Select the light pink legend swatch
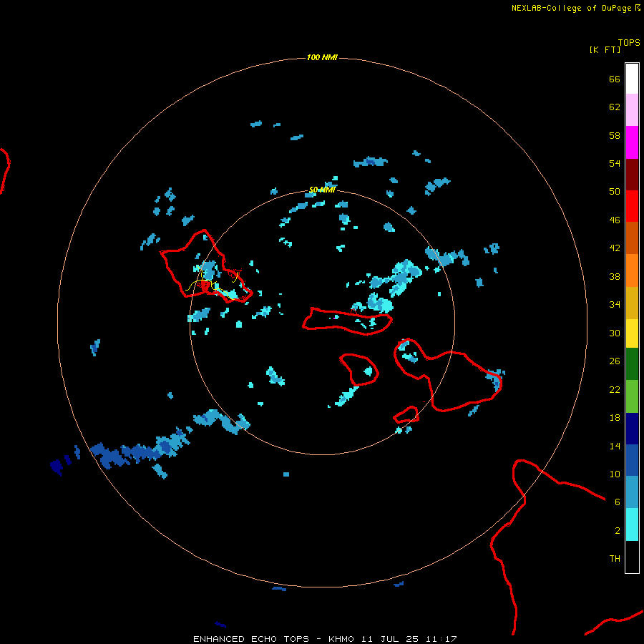Image resolution: width=644 pixels, height=644 pixels. [632, 109]
